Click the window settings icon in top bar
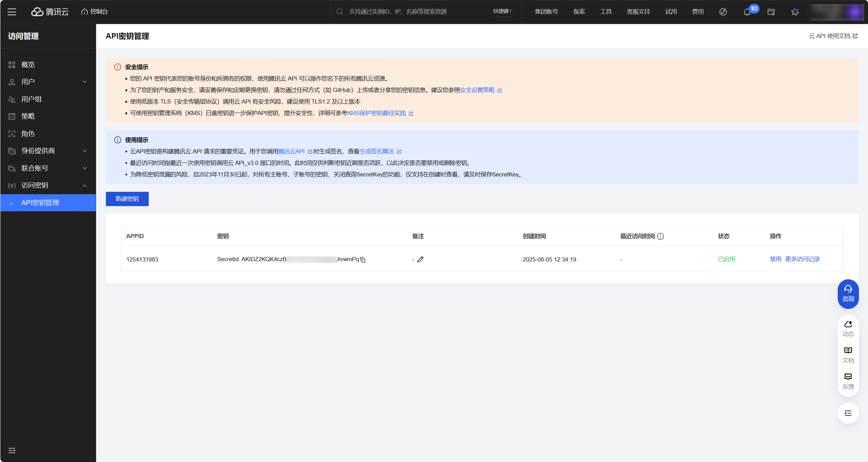 click(x=771, y=12)
